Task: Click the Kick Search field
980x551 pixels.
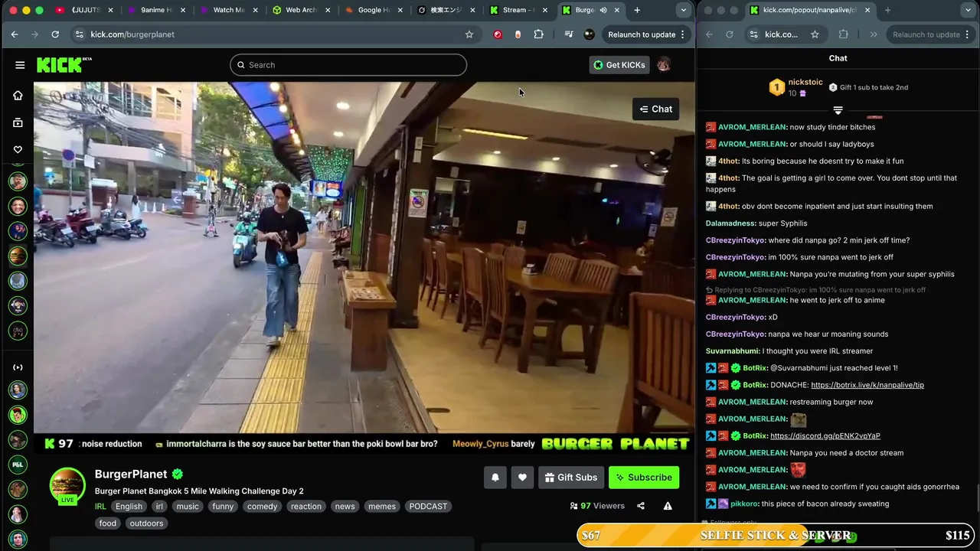Action: click(x=348, y=65)
